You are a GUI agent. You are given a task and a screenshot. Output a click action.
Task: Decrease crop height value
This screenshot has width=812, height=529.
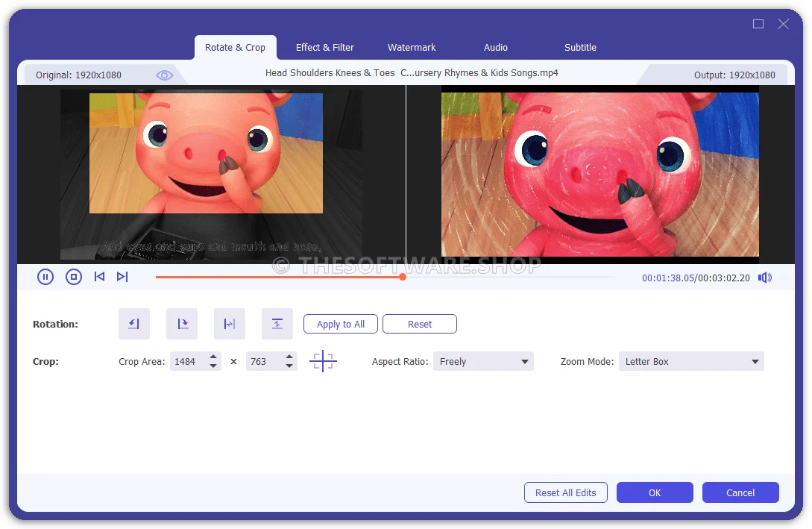coord(289,366)
